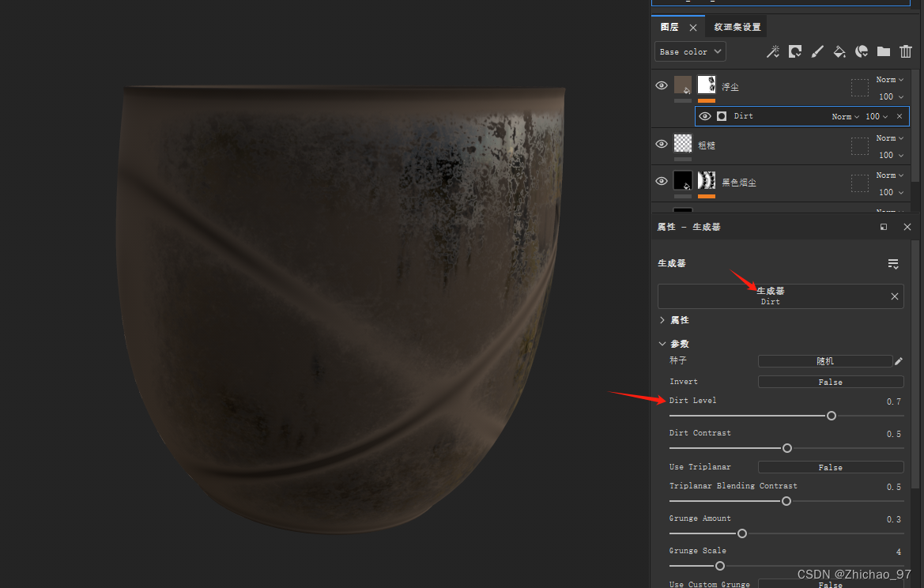
Task: Select the 粗糙 layer name
Action: (707, 145)
